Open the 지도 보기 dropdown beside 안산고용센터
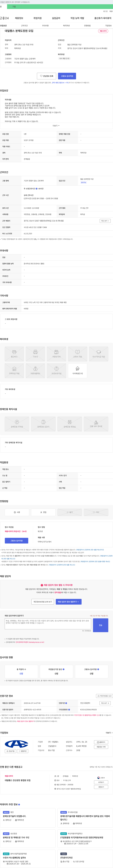The width and height of the screenshot is (113, 868). 105,703
